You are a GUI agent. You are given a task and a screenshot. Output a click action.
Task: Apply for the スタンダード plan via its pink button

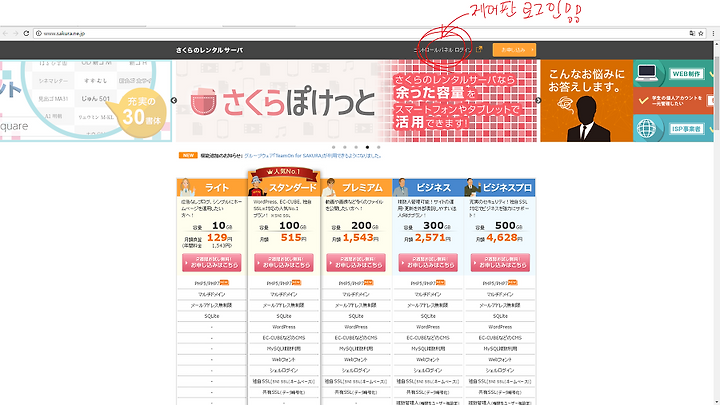click(284, 263)
